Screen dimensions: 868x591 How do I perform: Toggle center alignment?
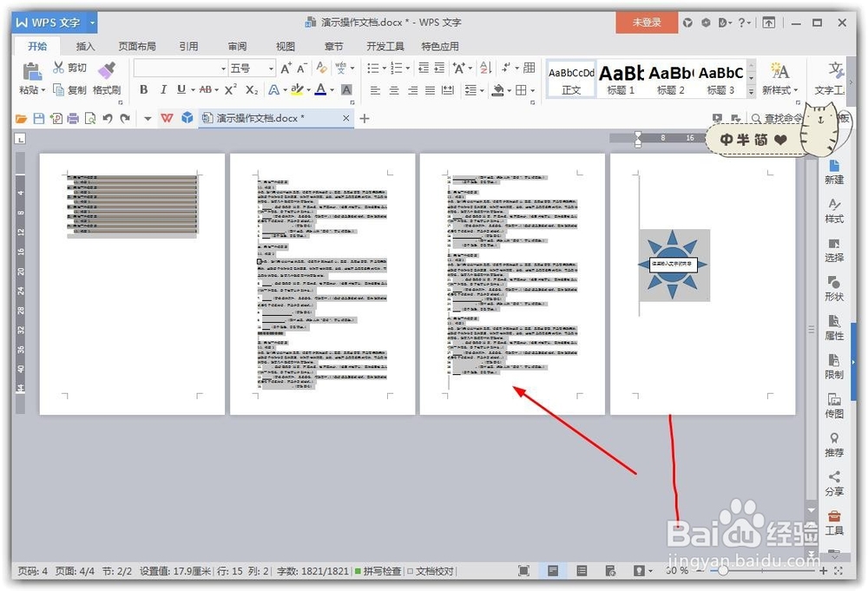pos(394,89)
